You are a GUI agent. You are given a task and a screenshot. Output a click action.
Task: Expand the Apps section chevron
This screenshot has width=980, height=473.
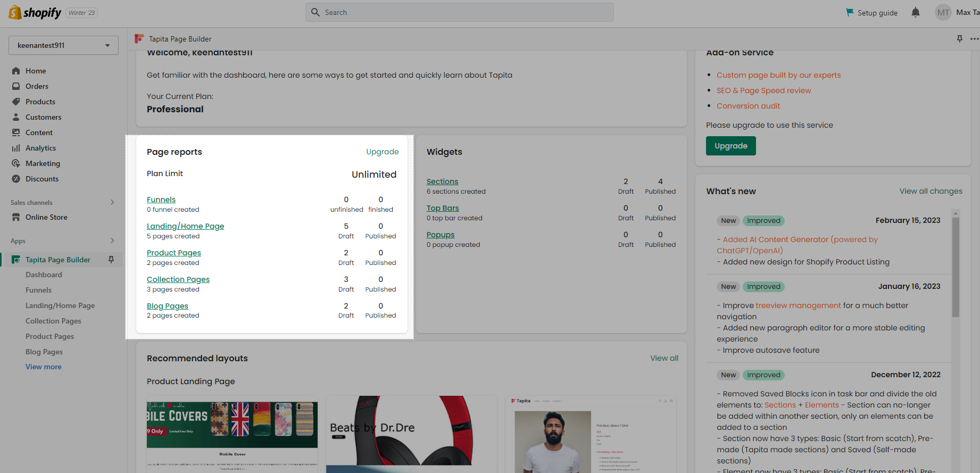[112, 240]
